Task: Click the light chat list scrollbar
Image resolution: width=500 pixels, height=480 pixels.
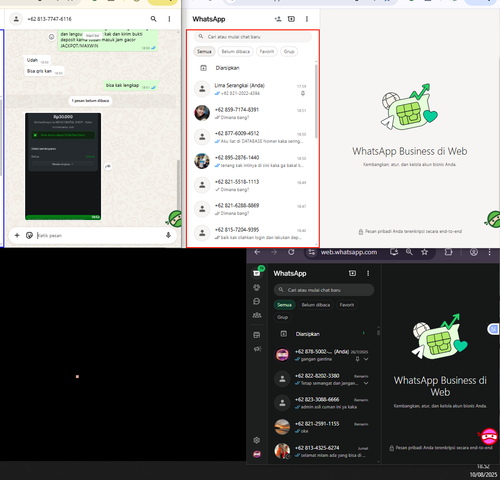Action: coord(316,101)
